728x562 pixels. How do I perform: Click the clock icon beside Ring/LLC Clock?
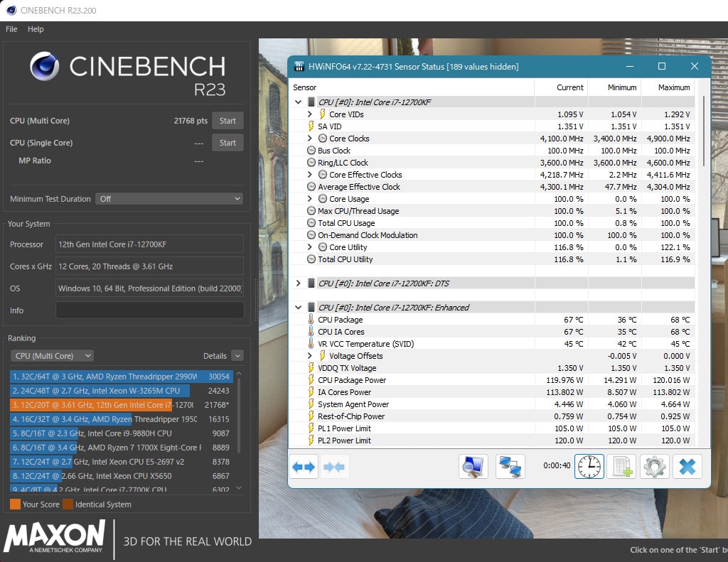[x=311, y=163]
